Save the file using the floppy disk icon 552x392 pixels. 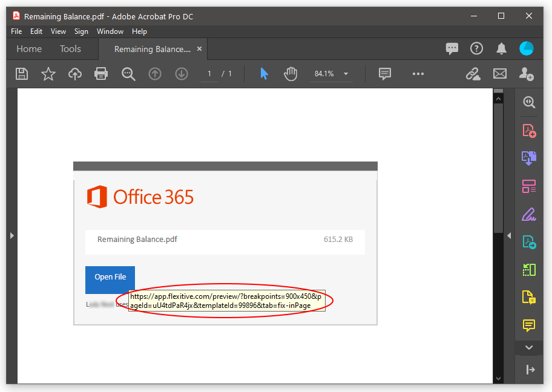coord(22,74)
